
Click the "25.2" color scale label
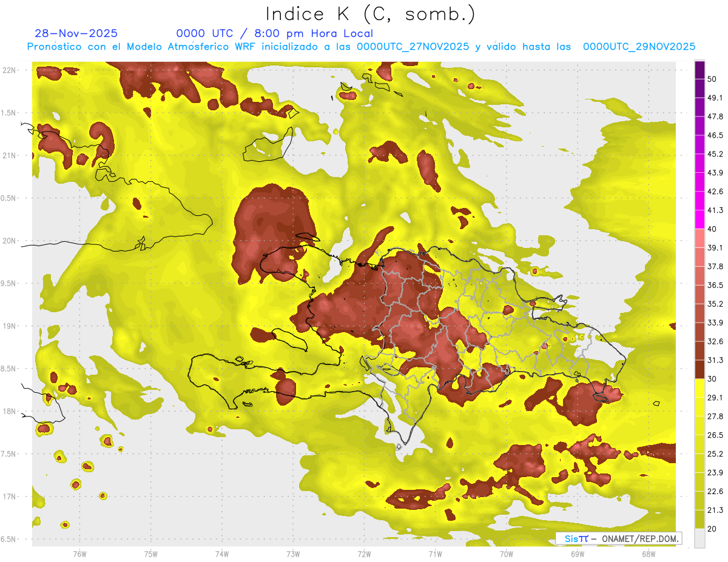pos(715,454)
